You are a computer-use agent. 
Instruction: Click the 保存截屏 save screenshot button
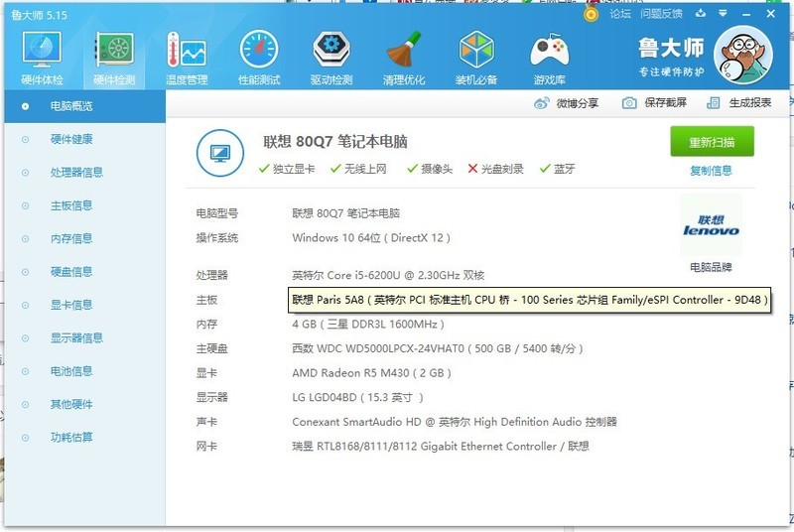coord(654,103)
